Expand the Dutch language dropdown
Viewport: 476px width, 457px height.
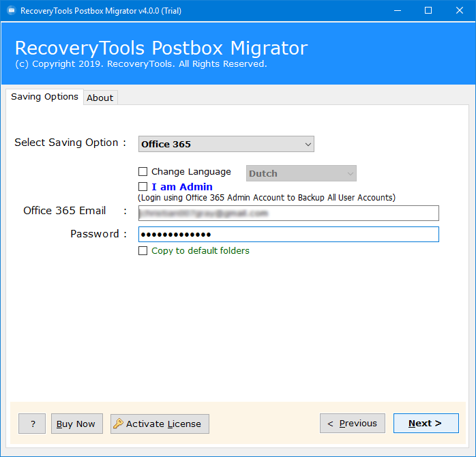[301, 173]
